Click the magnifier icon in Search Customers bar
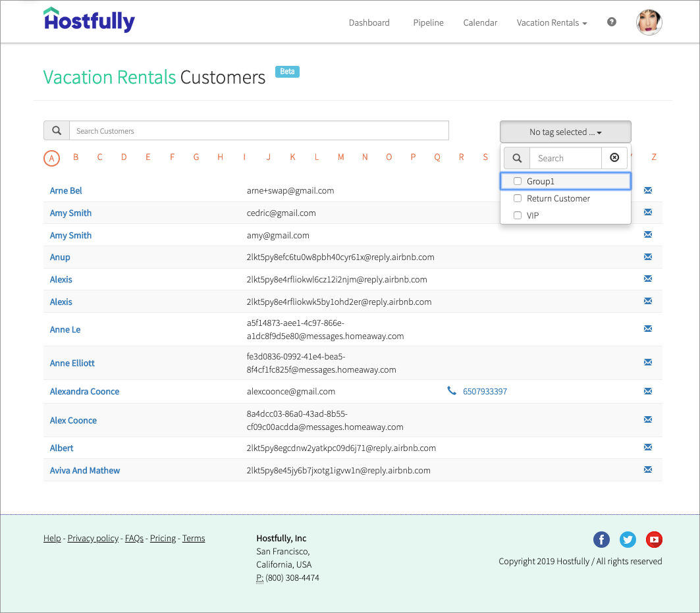 [56, 130]
